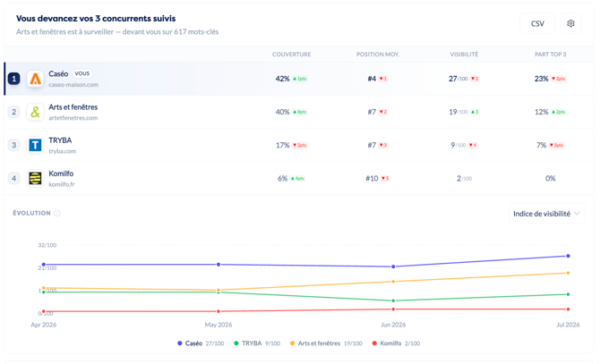This screenshot has height=364, width=600.
Task: Click the VOUS badge next to Caséo
Action: 81,73
